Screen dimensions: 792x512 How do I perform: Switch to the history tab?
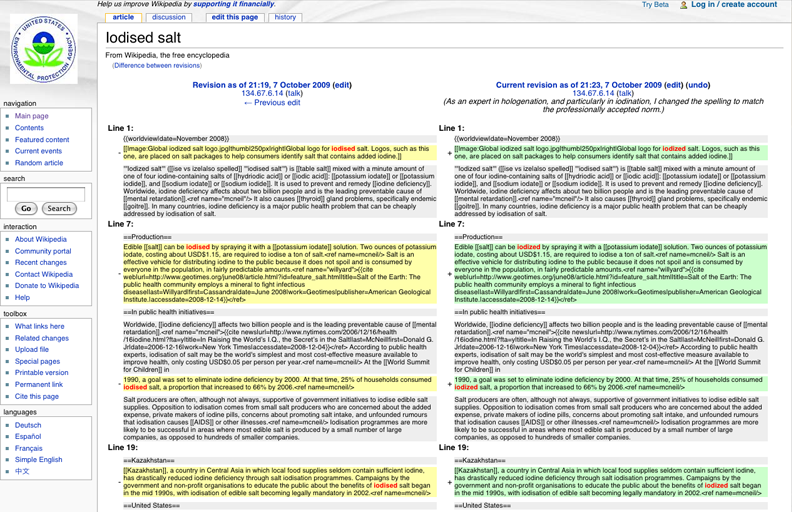pyautogui.click(x=285, y=17)
